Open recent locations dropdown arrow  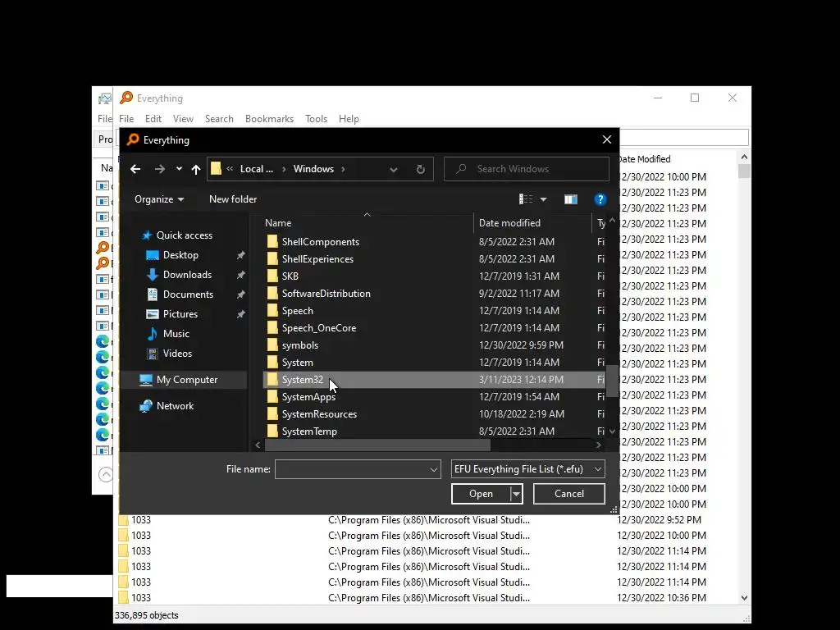179,169
